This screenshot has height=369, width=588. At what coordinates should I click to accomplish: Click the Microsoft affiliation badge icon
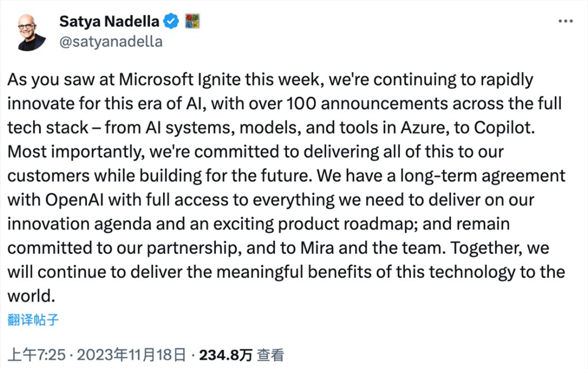pyautogui.click(x=192, y=21)
